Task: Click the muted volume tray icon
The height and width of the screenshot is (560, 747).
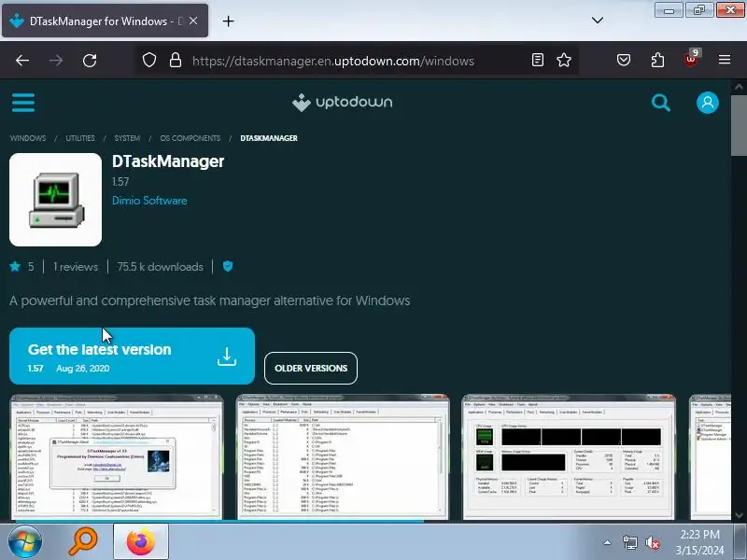Action: pos(652,542)
